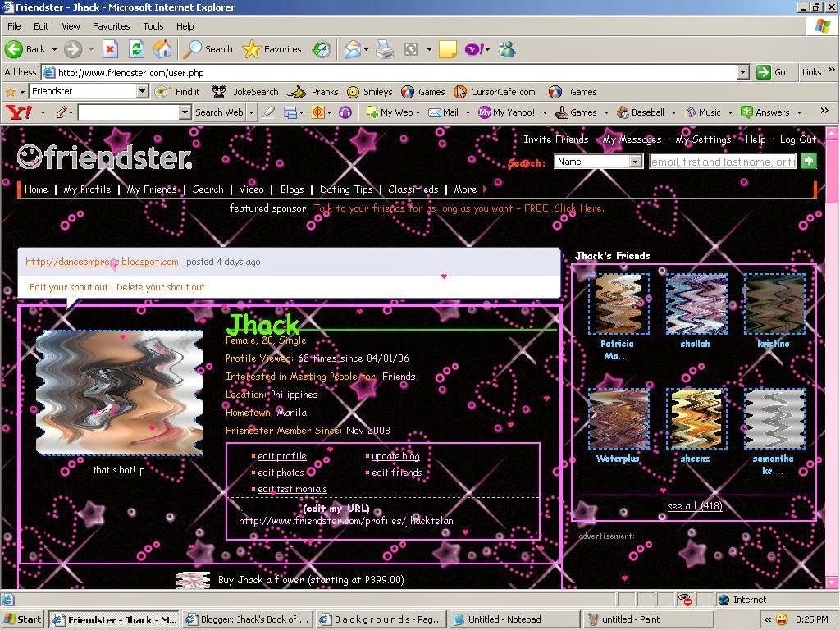Viewport: 840px width, 630px height.
Task: Click see all (418) friends link
Action: 695,505
